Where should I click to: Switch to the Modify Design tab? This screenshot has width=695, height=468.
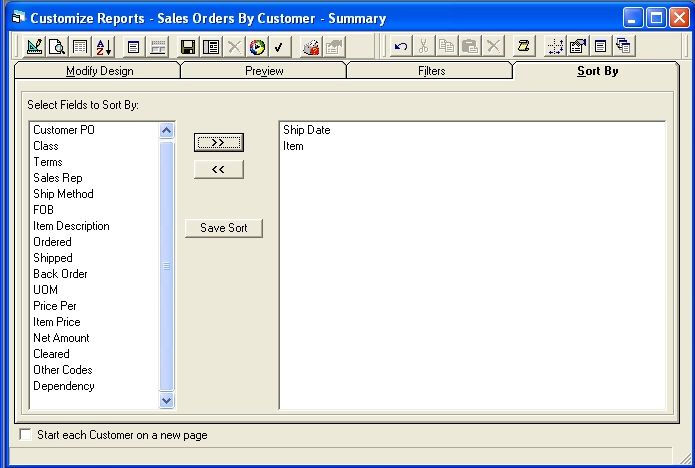coord(99,71)
